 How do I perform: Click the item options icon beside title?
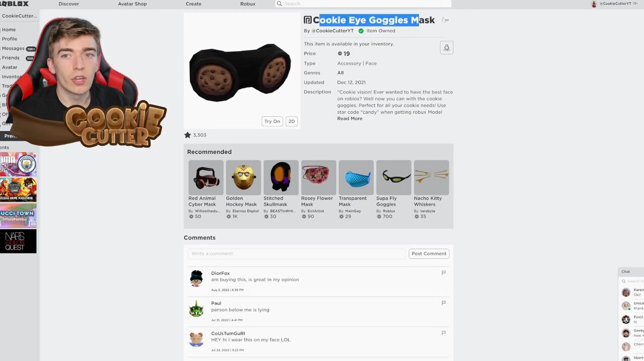445,20
